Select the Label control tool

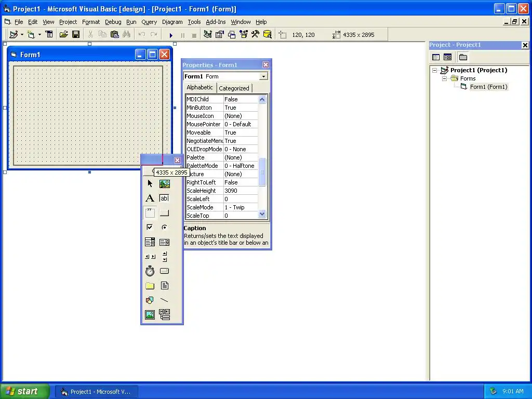(150, 198)
